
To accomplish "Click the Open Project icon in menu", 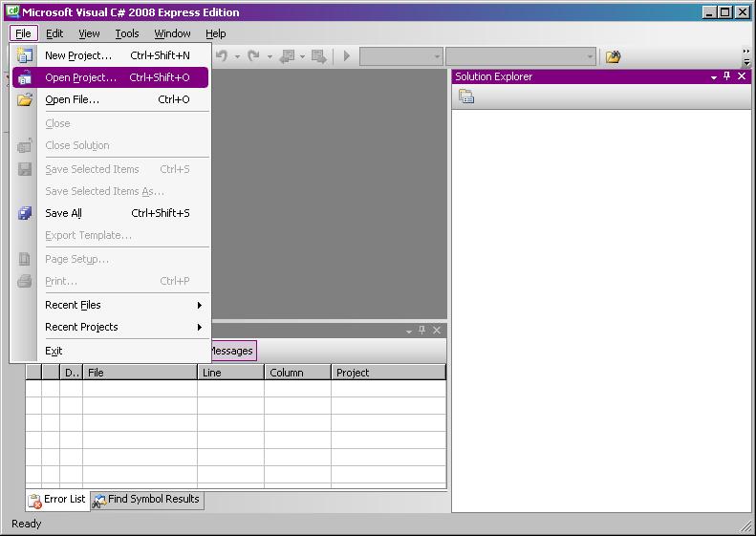I will coord(25,77).
